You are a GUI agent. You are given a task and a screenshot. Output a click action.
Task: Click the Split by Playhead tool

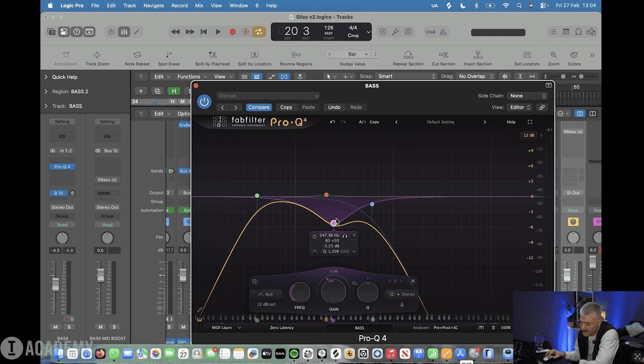[212, 55]
